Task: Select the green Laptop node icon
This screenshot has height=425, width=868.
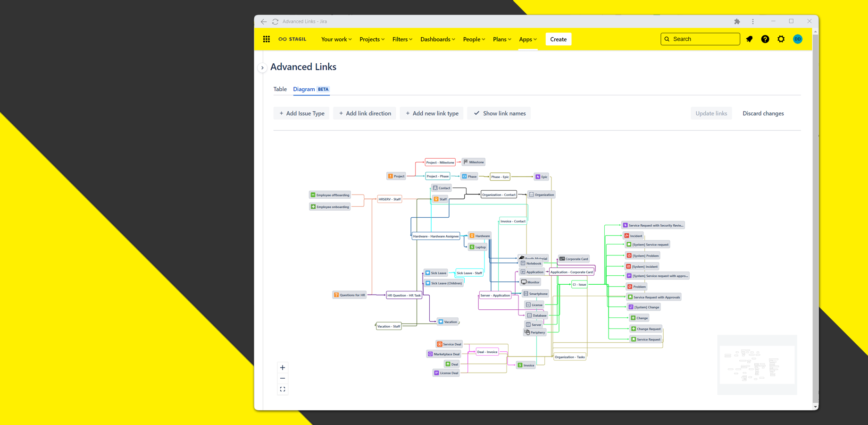Action: [473, 247]
